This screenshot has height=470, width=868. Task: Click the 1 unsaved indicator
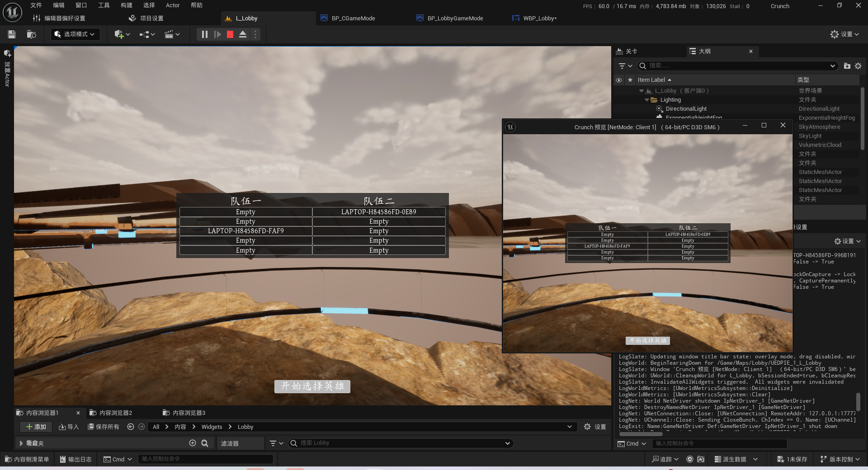(792, 459)
